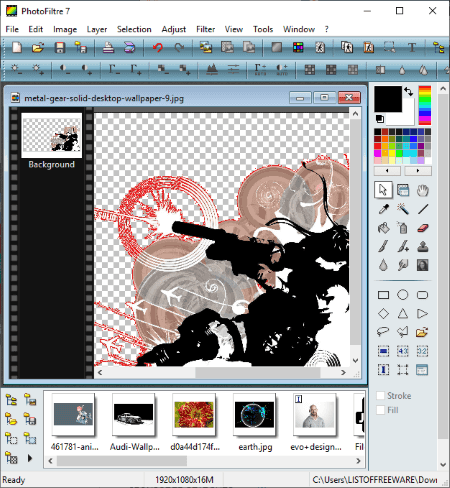This screenshot has width=450, height=488.
Task: Click the grayed Redo arrow icon
Action: pyautogui.click(x=179, y=47)
